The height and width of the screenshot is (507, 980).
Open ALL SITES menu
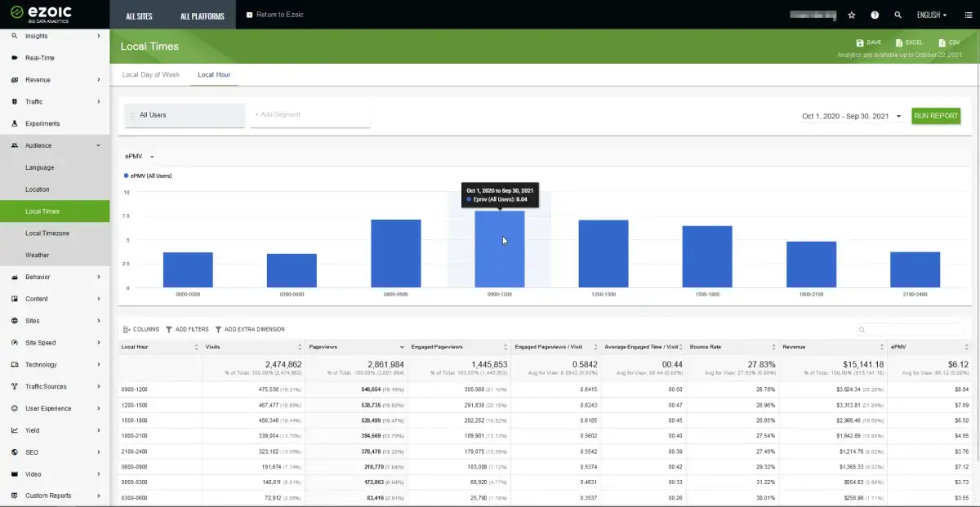pos(140,16)
